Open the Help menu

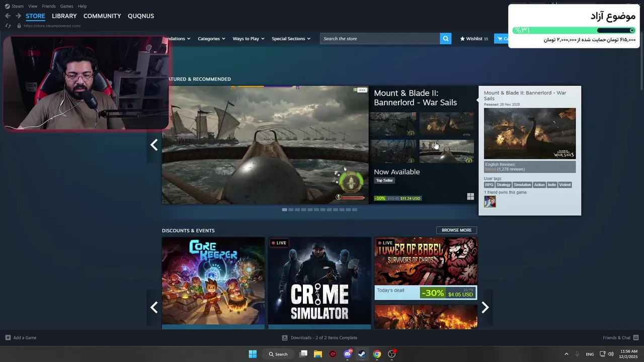click(82, 6)
